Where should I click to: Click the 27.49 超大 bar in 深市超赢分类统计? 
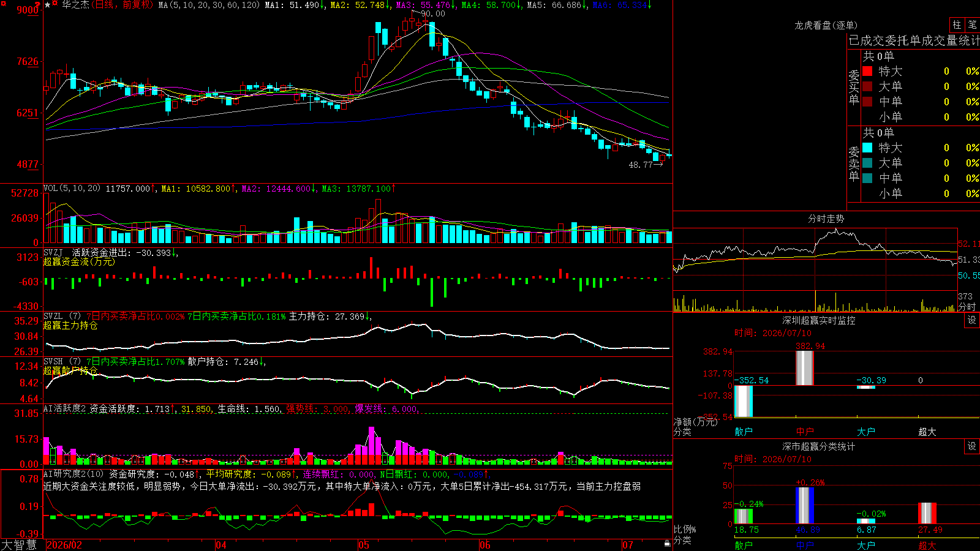coord(927,513)
